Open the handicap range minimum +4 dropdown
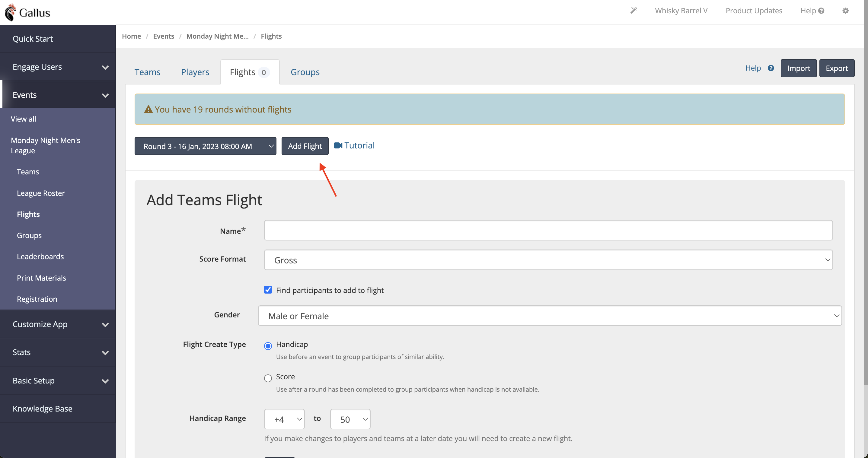Image resolution: width=868 pixels, height=458 pixels. click(x=284, y=419)
